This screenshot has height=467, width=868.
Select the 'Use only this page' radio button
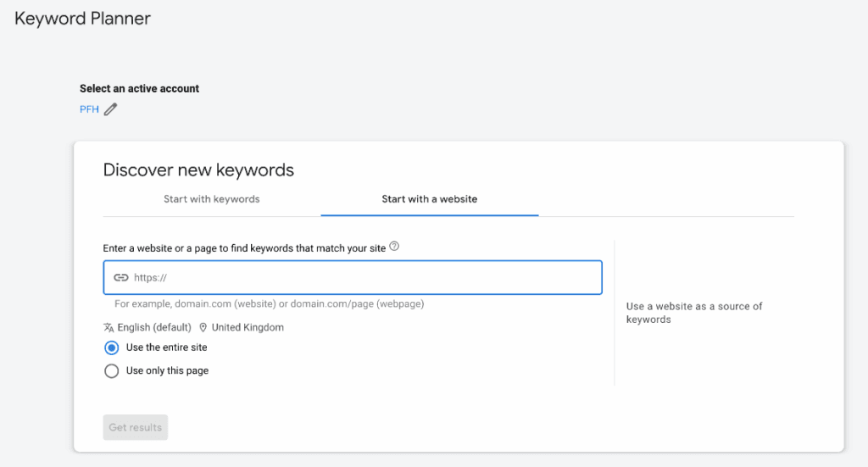(111, 370)
